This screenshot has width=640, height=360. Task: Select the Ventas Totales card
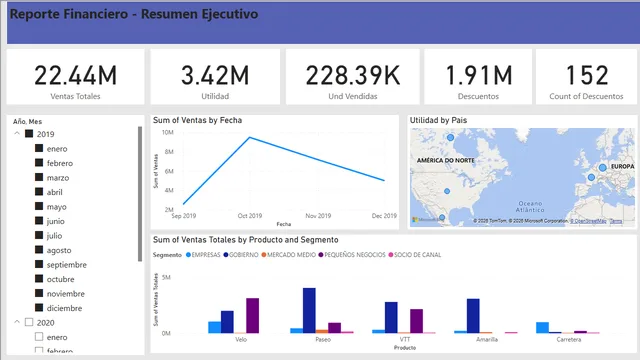pyautogui.click(x=76, y=77)
